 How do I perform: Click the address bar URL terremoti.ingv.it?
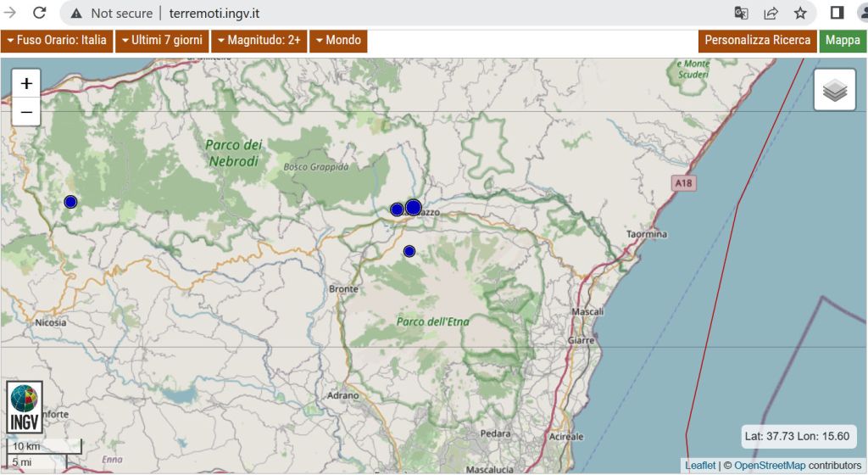(x=214, y=14)
